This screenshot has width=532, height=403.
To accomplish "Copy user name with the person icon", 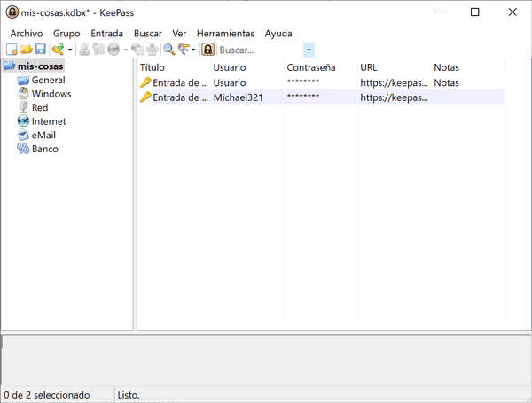I will click(84, 50).
